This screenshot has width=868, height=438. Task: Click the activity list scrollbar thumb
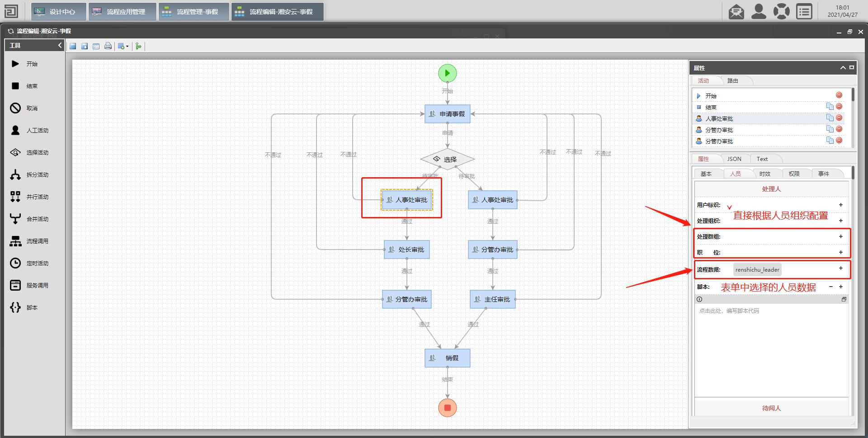coord(853,94)
